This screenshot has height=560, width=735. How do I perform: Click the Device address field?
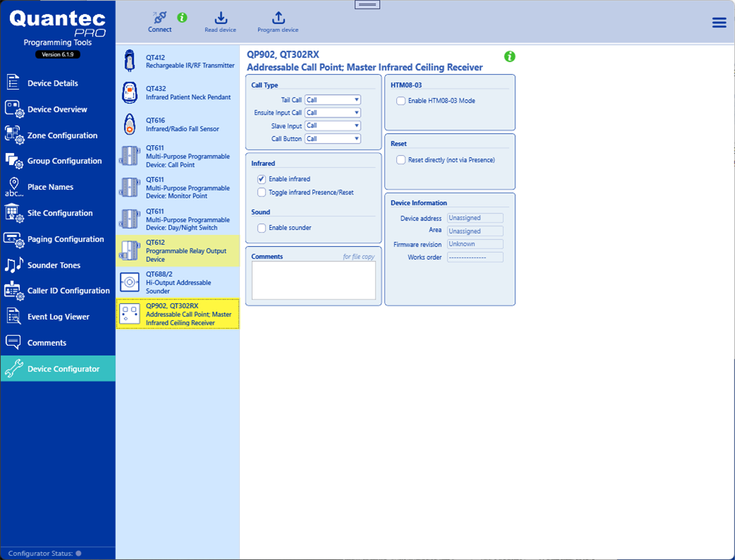pyautogui.click(x=475, y=218)
